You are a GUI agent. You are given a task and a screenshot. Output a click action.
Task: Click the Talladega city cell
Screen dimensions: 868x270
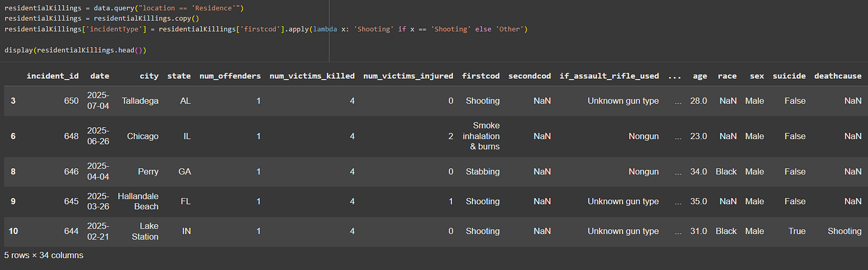coord(140,101)
